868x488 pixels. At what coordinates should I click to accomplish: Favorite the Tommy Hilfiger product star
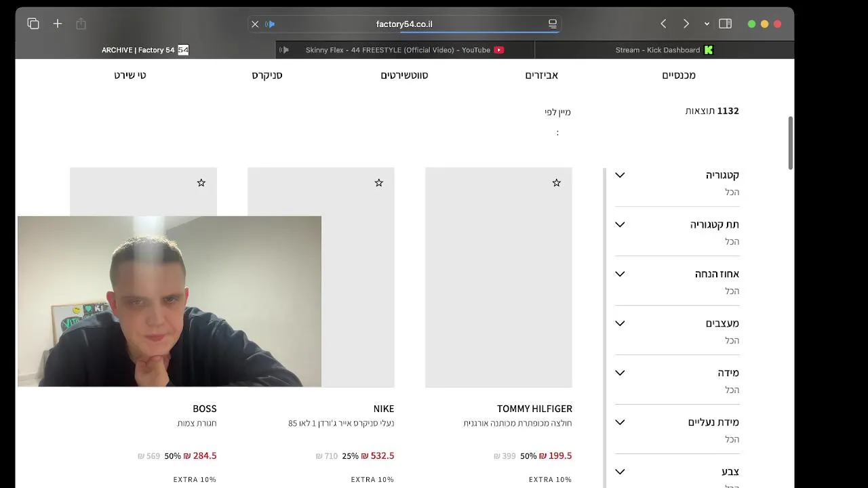(x=557, y=183)
